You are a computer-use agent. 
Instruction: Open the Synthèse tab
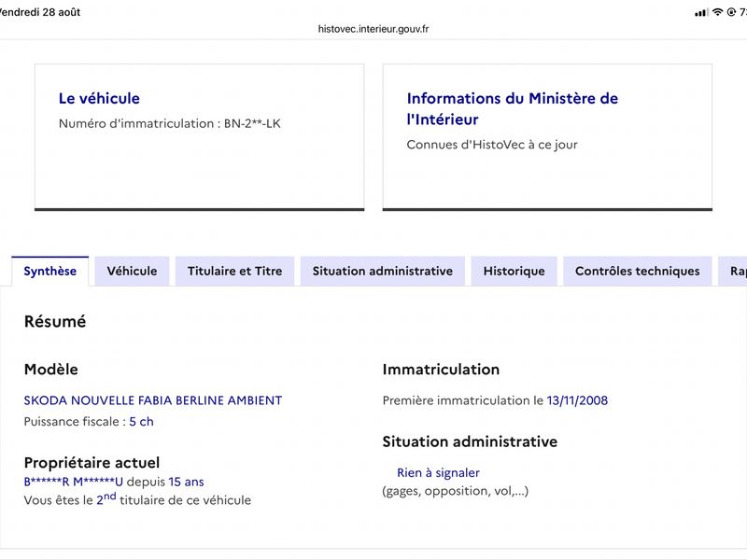50,271
